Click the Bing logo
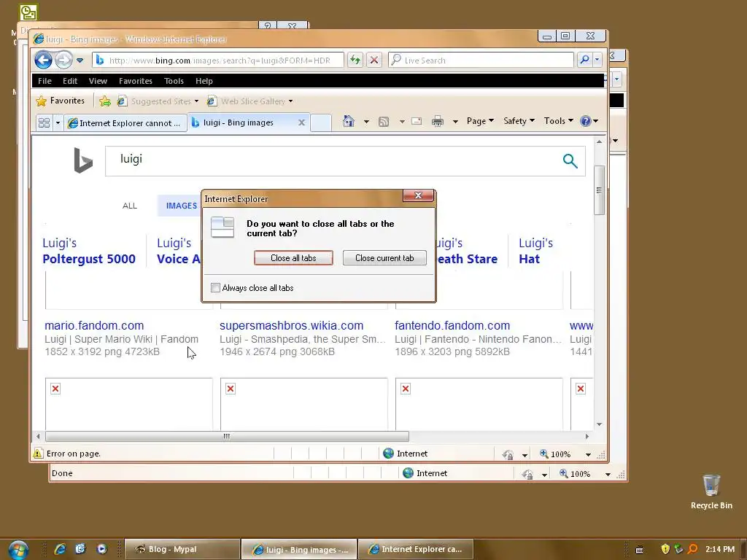This screenshot has height=560, width=747. click(x=83, y=160)
